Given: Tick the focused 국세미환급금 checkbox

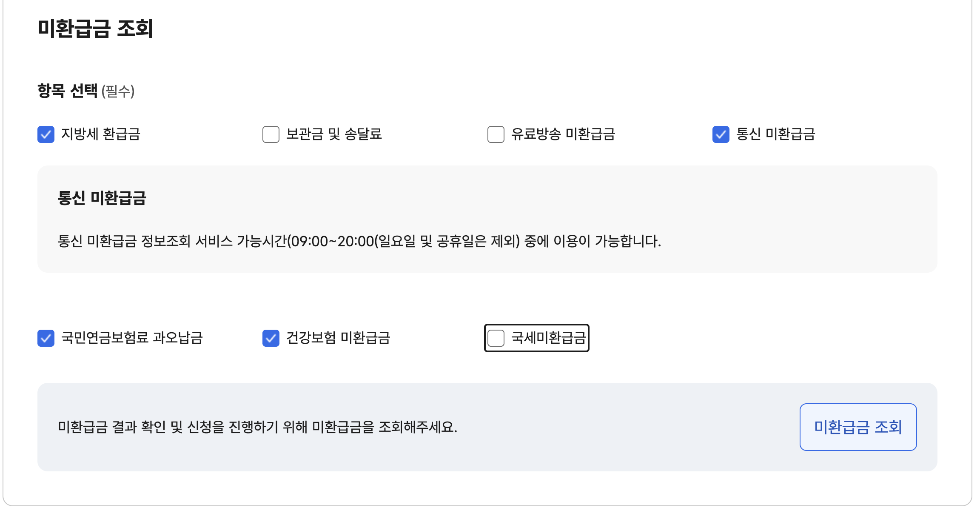Looking at the screenshot, I should pyautogui.click(x=496, y=338).
